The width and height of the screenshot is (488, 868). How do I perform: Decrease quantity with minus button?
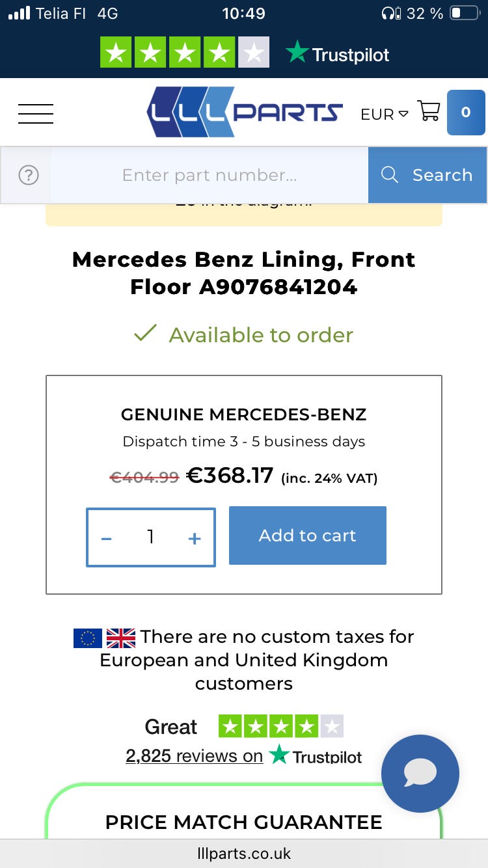point(107,538)
